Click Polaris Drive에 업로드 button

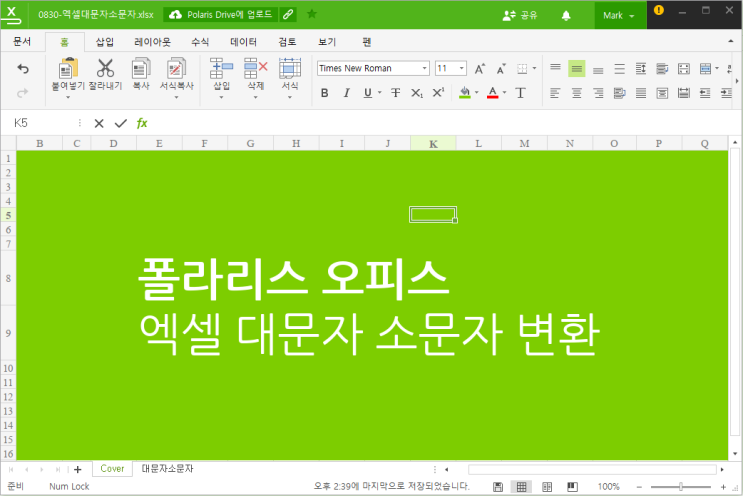tap(220, 15)
